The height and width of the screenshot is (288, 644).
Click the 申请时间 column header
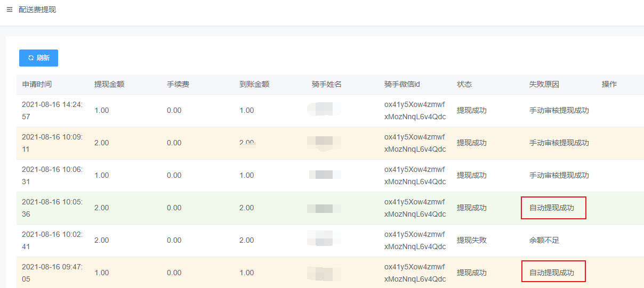click(37, 84)
